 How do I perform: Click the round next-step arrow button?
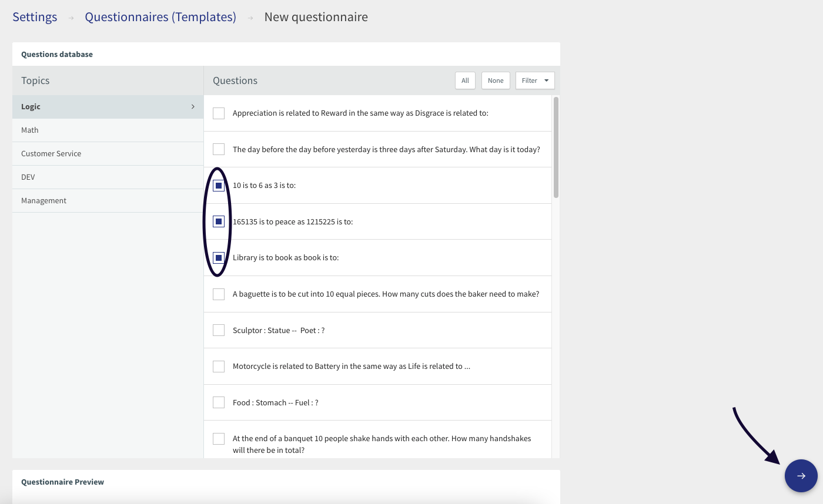(x=801, y=476)
